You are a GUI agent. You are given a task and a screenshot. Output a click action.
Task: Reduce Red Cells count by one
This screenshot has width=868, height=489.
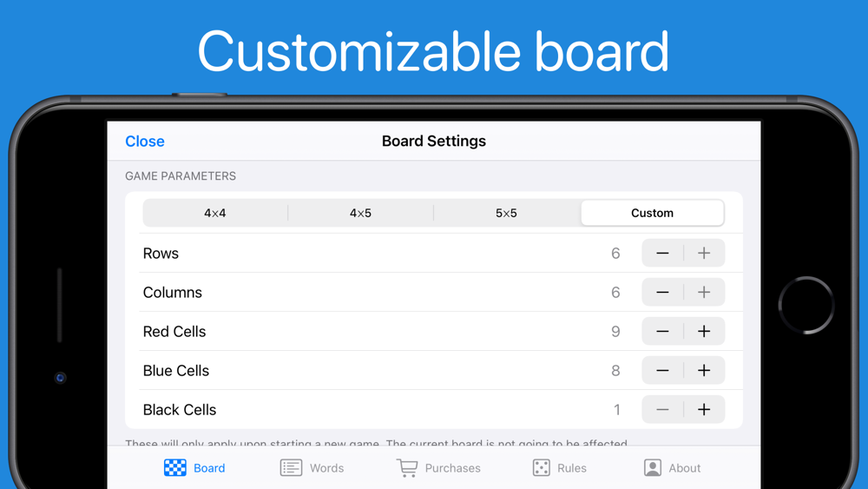pos(662,331)
